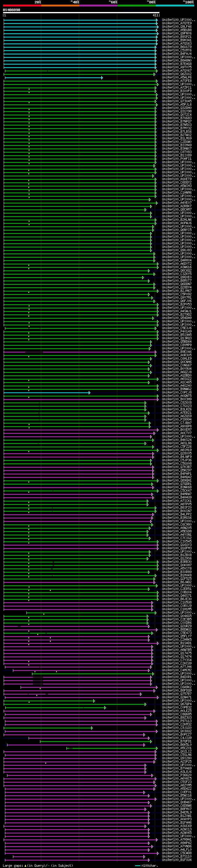Click the UniRef100_C5CWD8 label
The image size is (197, 868).
coord(177,853)
